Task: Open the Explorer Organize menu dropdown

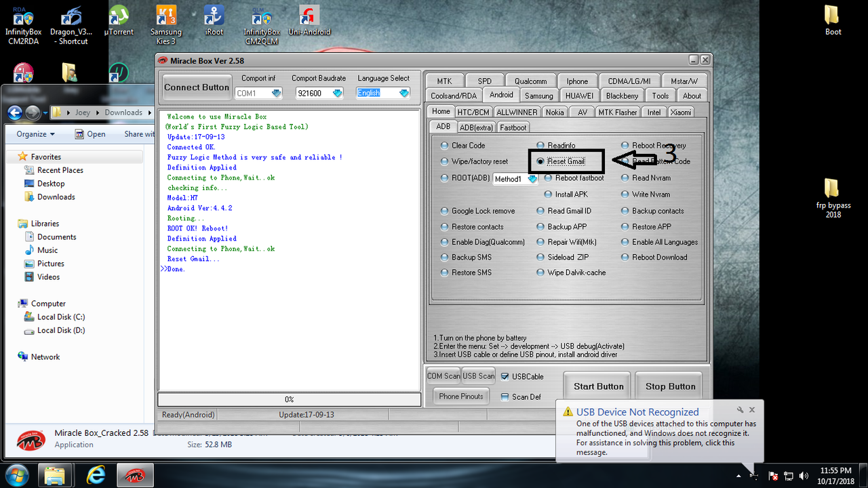Action: 35,134
